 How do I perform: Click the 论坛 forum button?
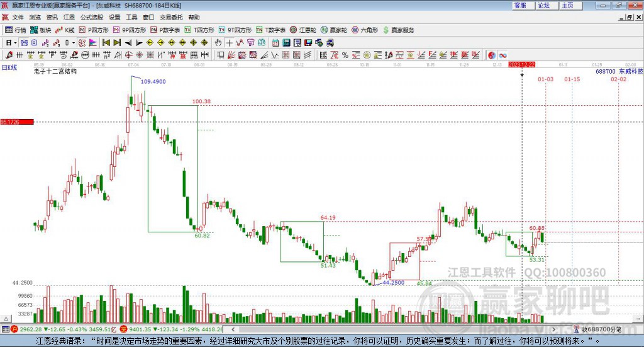pos(547,5)
